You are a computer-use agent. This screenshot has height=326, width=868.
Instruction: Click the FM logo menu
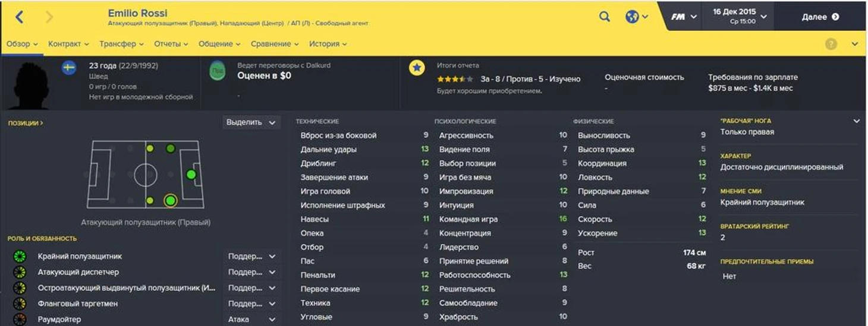click(684, 17)
